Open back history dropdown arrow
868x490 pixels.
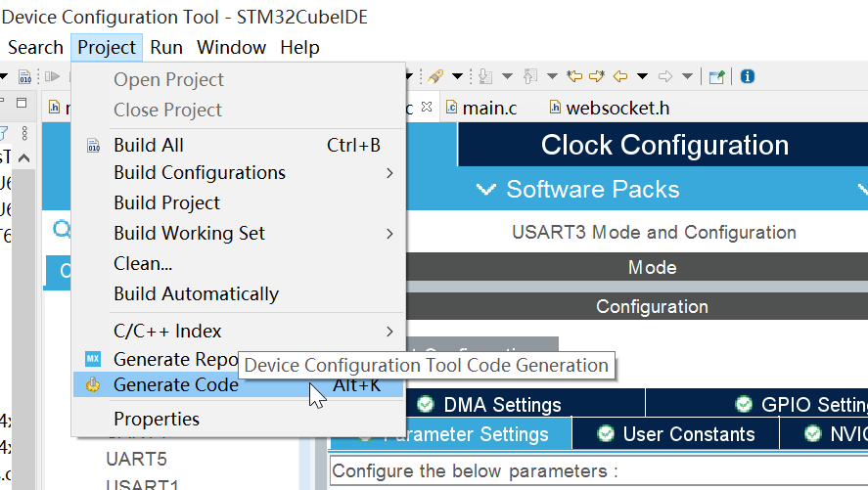(642, 76)
